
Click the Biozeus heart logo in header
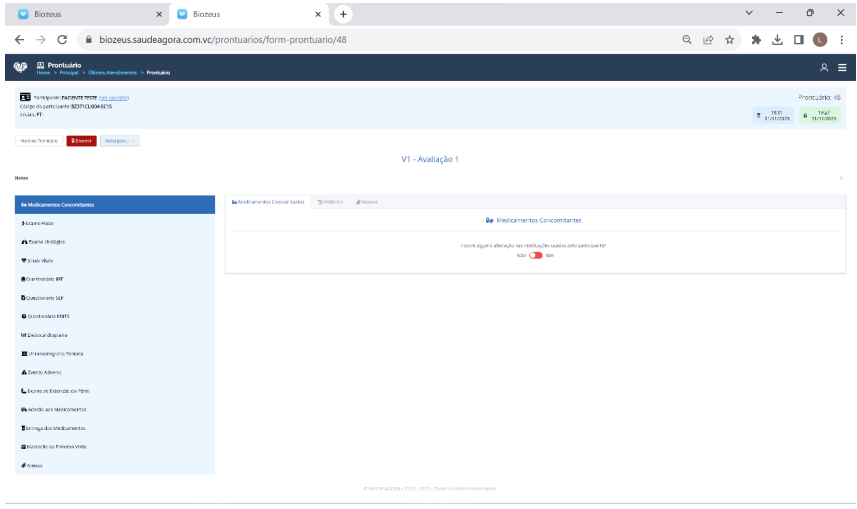(21, 67)
